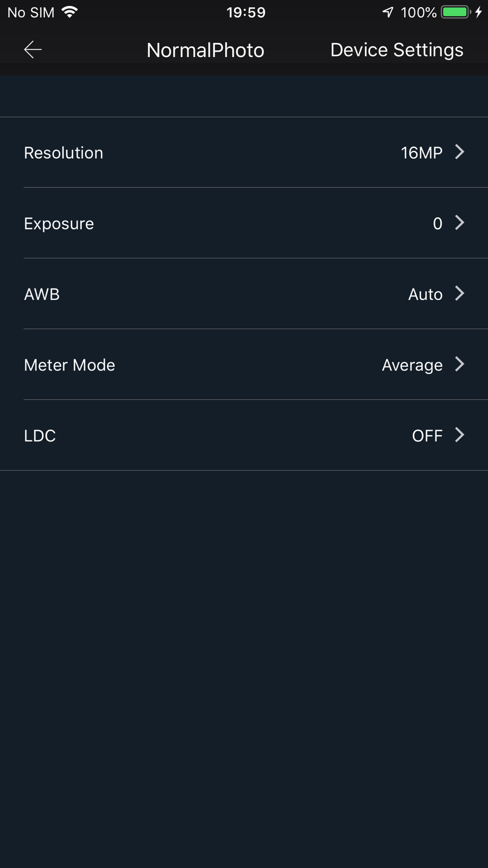Tap the charging bolt icon
Screen dimensions: 488x868
(x=479, y=12)
